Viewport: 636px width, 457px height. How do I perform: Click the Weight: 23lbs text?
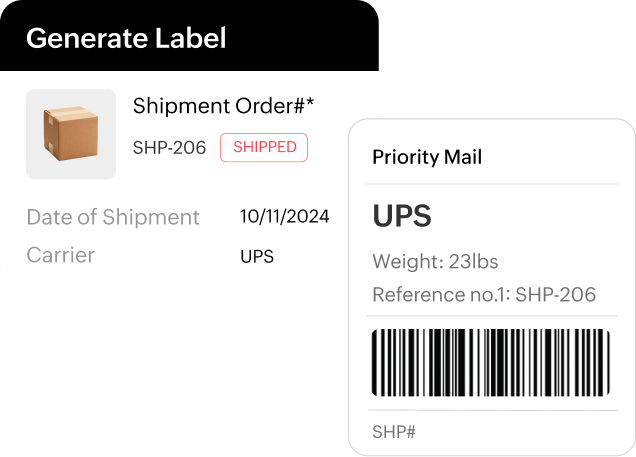[x=435, y=262]
